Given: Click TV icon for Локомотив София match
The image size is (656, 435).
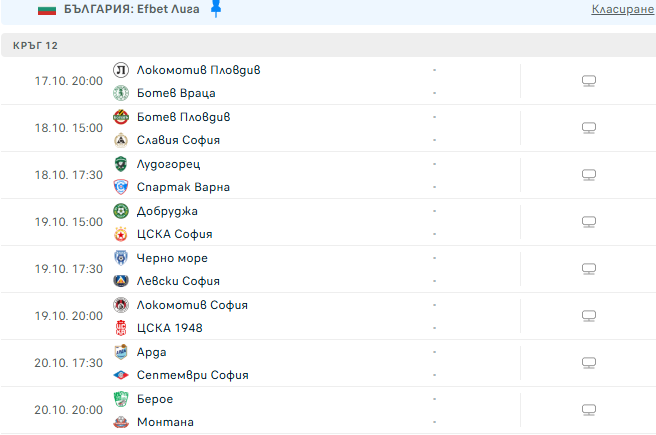Looking at the screenshot, I should point(589,316).
